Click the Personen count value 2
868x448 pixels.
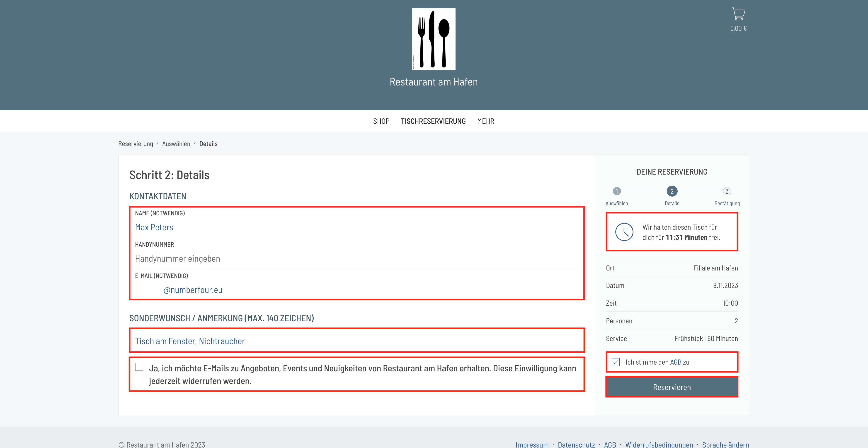(x=736, y=321)
